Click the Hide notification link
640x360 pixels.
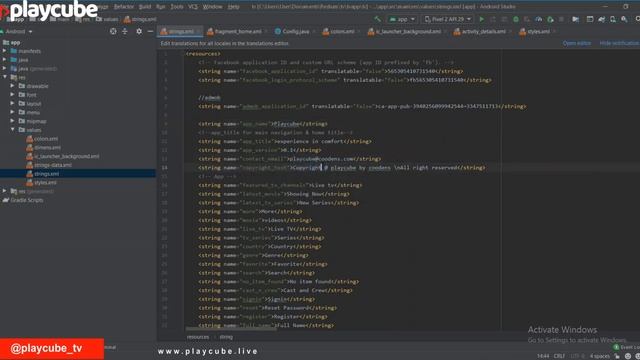619,43
